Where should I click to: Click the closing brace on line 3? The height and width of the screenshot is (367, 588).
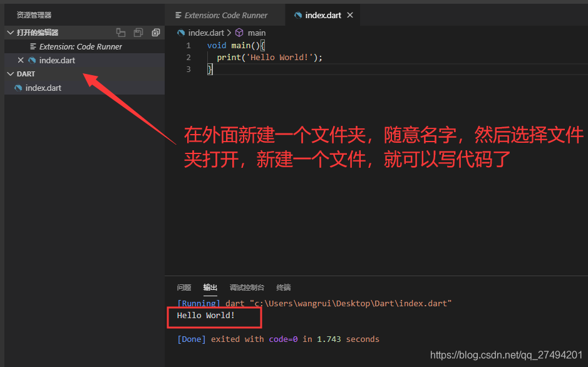(x=210, y=70)
